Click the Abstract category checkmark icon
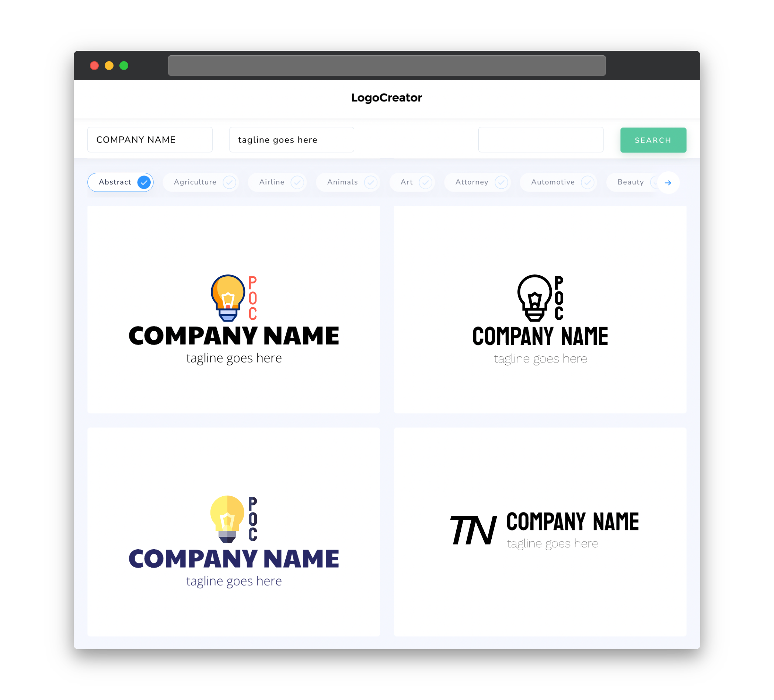Screen dimensions: 774x700 pyautogui.click(x=144, y=182)
